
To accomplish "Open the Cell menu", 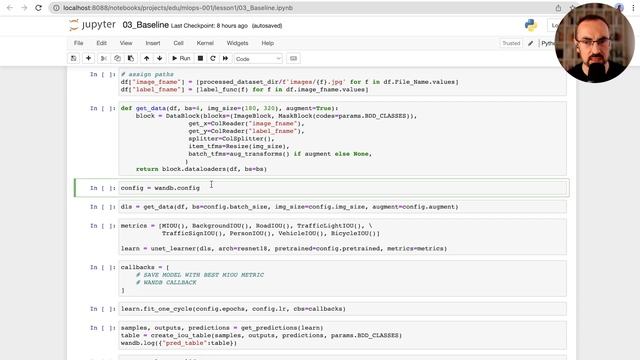I will [178, 43].
